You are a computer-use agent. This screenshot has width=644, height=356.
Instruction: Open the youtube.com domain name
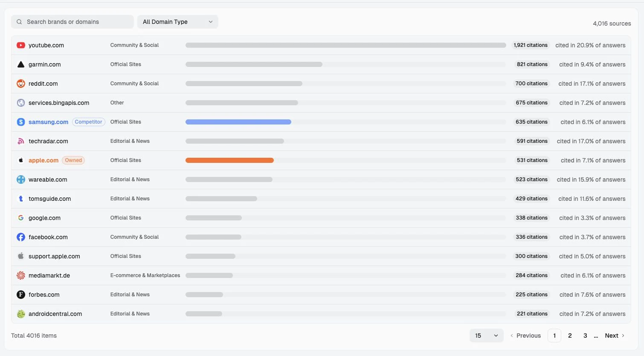coord(46,45)
